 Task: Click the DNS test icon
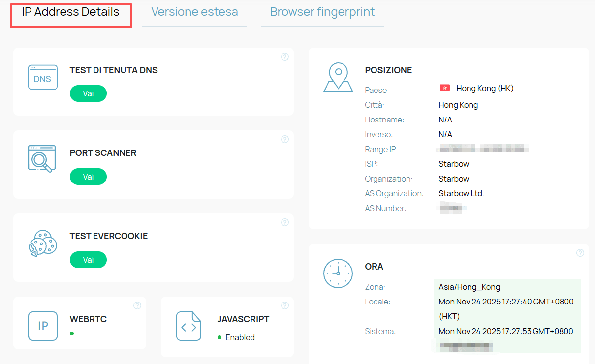pyautogui.click(x=43, y=78)
